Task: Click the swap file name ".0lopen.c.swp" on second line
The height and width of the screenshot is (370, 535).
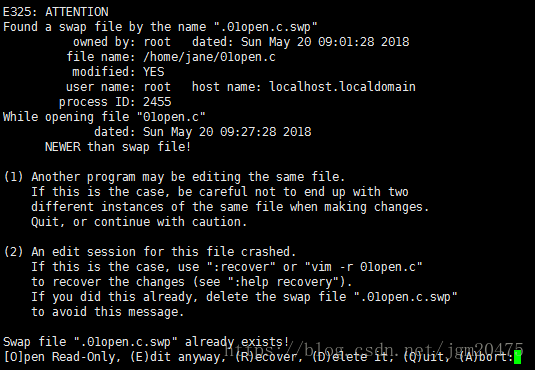Action: [x=266, y=27]
